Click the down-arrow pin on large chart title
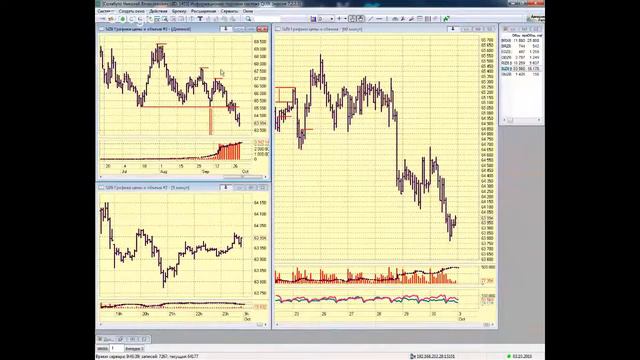Viewport: 640px width, 360px height. pos(452,29)
